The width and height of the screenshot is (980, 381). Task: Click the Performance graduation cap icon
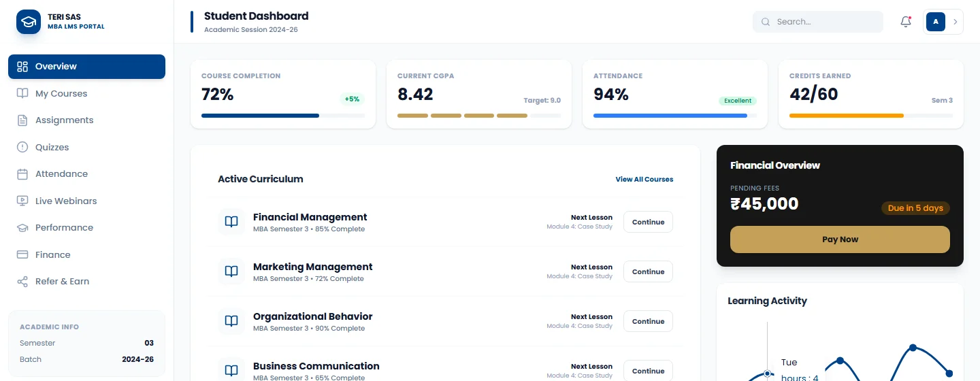(x=22, y=228)
